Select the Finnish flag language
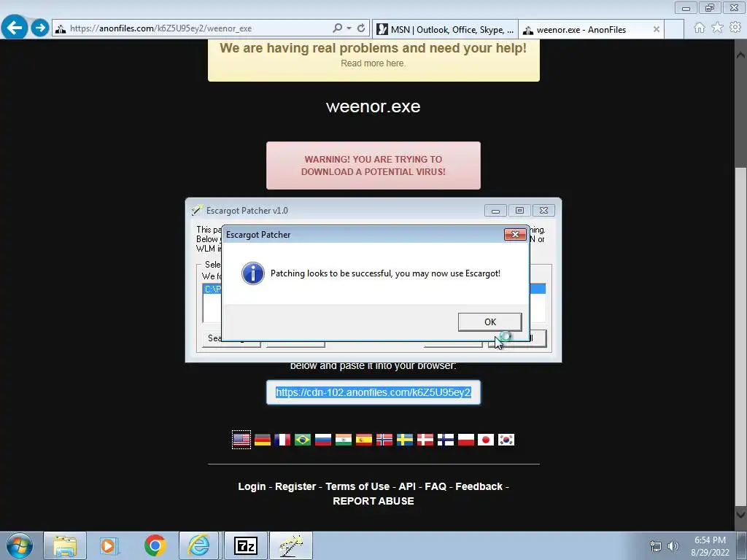The height and width of the screenshot is (560, 747). [x=446, y=440]
